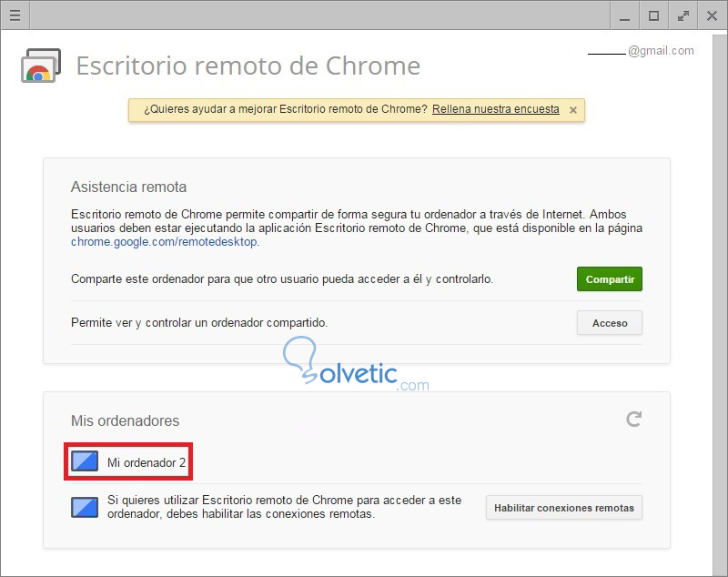Click the @gmail.com account label
Image resolution: width=728 pixels, height=577 pixels.
pos(661,51)
